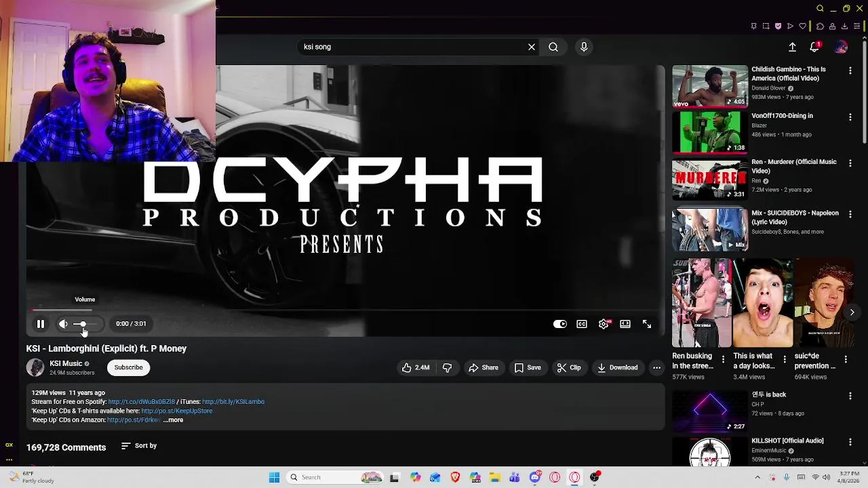Screen dimensions: 868x488
Task: Open 'VonOff1700-Dining in' thumbnail
Action: coord(710,132)
